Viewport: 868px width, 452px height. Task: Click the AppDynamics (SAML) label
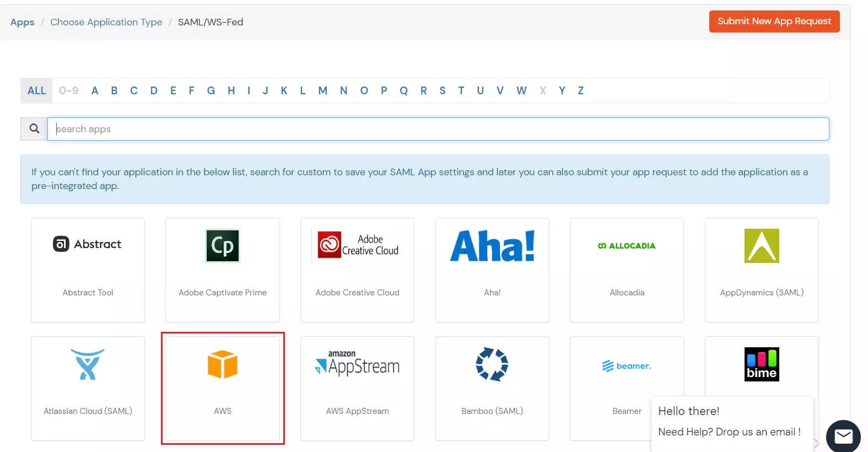pos(762,293)
